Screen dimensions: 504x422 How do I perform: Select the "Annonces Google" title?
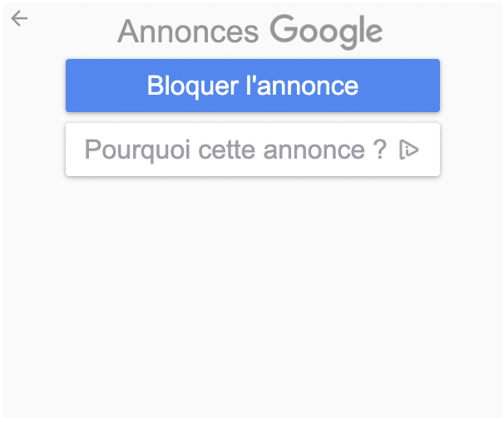250,32
